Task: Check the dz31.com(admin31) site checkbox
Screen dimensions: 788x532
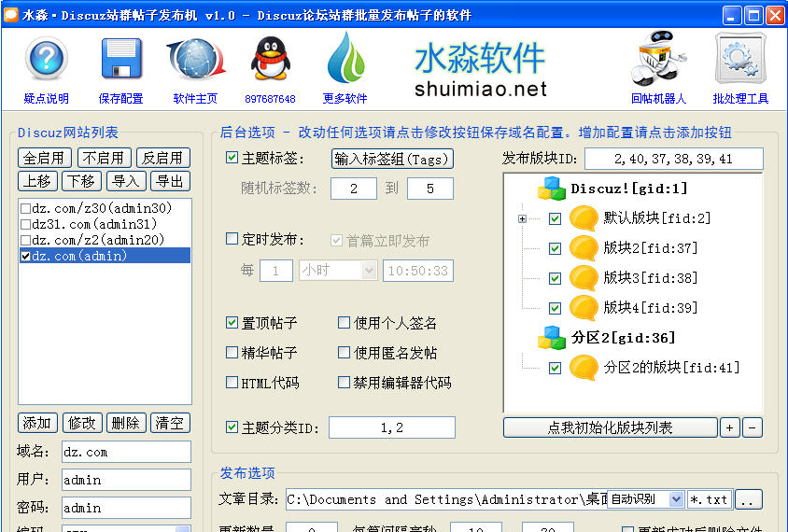Action: [25, 224]
